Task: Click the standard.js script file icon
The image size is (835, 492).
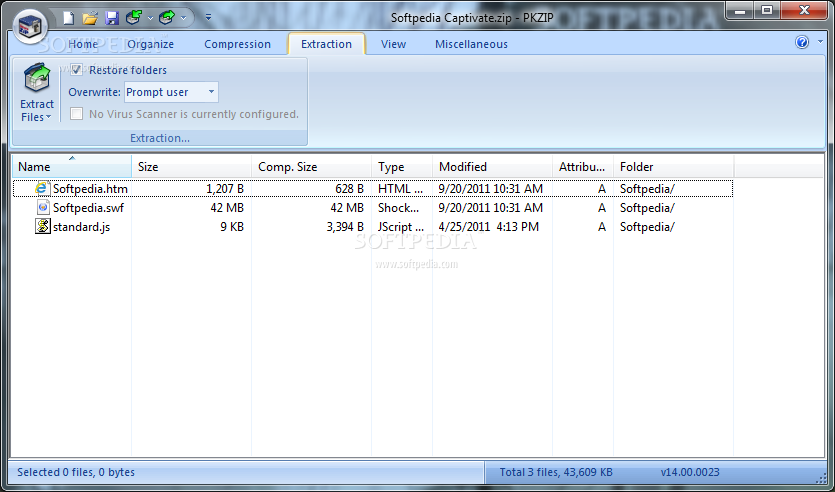Action: (x=43, y=227)
